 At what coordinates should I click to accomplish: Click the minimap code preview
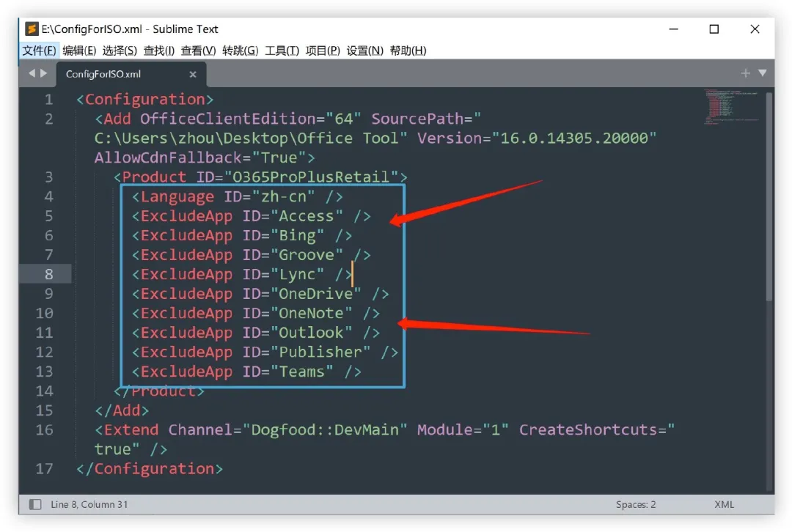coord(731,106)
